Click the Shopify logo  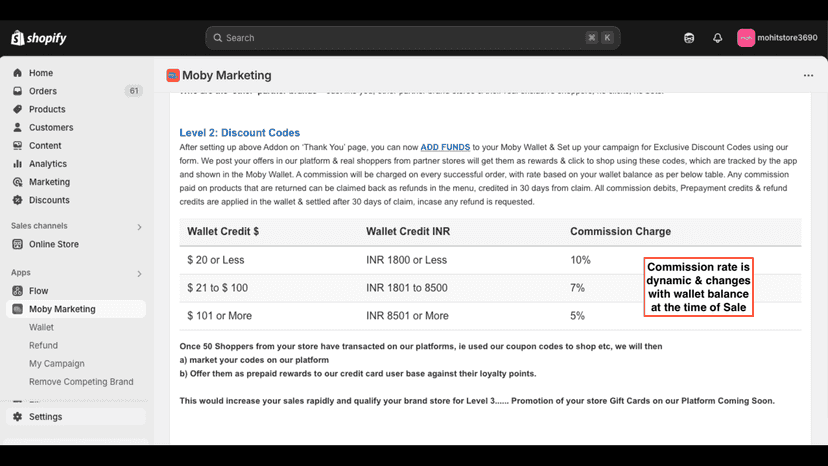pos(39,38)
